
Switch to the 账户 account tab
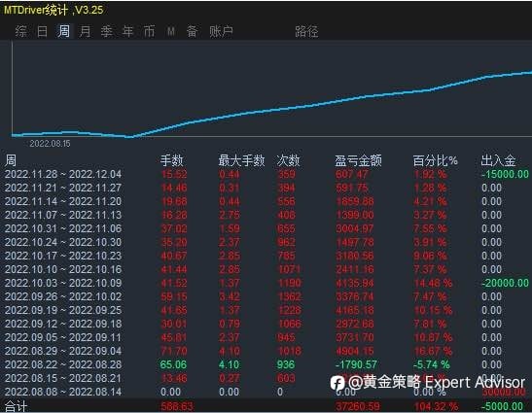pyautogui.click(x=221, y=31)
